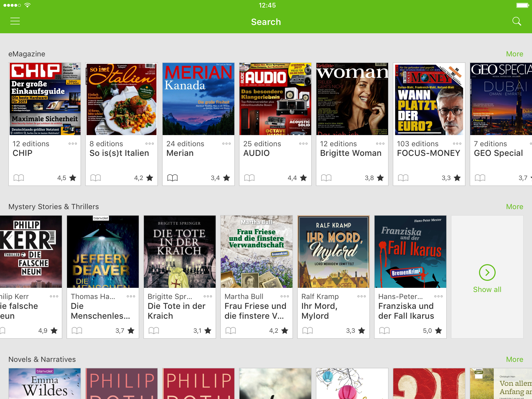Click More next to eMagazine
This screenshot has height=399, width=532.
coord(515,54)
